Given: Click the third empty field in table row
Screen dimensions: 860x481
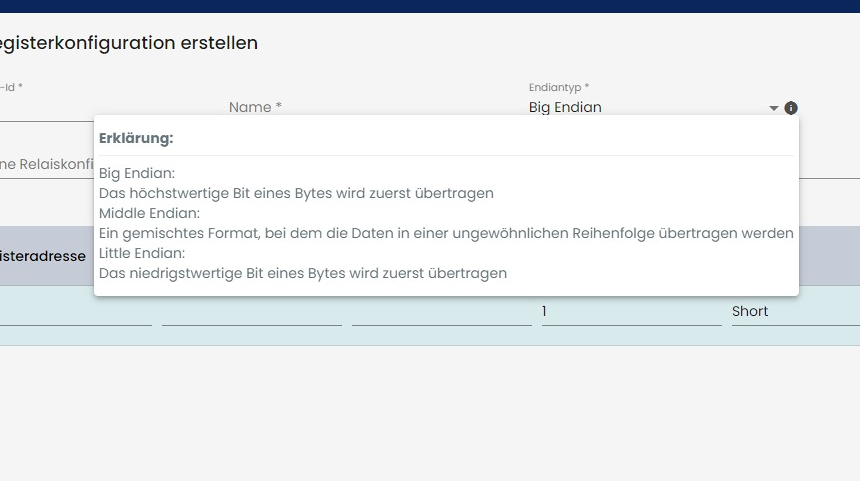Looking at the screenshot, I should [441, 312].
